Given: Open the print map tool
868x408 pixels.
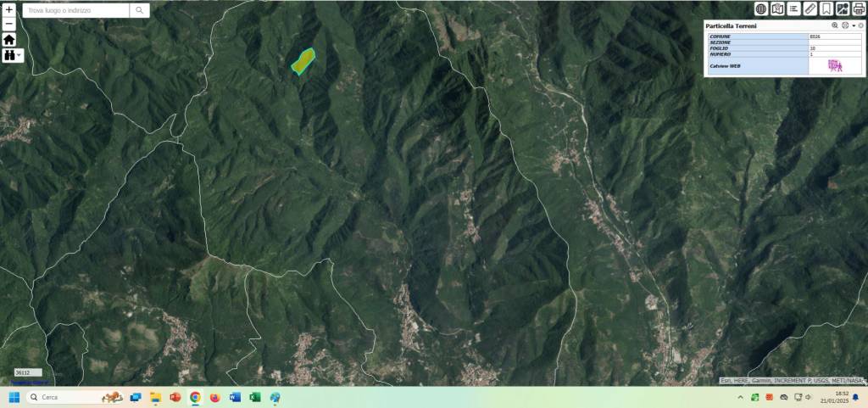Looking at the screenshot, I should [859, 8].
